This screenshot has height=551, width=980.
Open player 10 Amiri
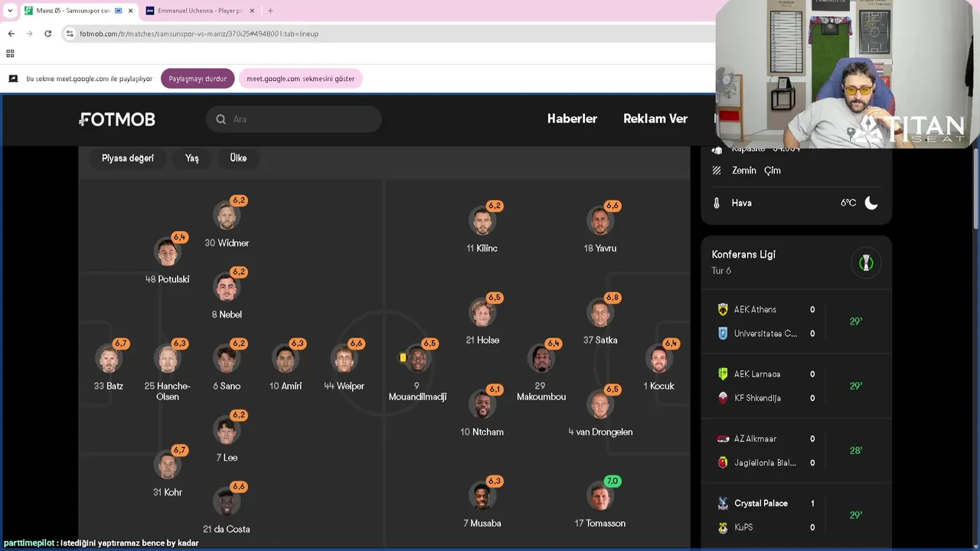[x=286, y=366]
